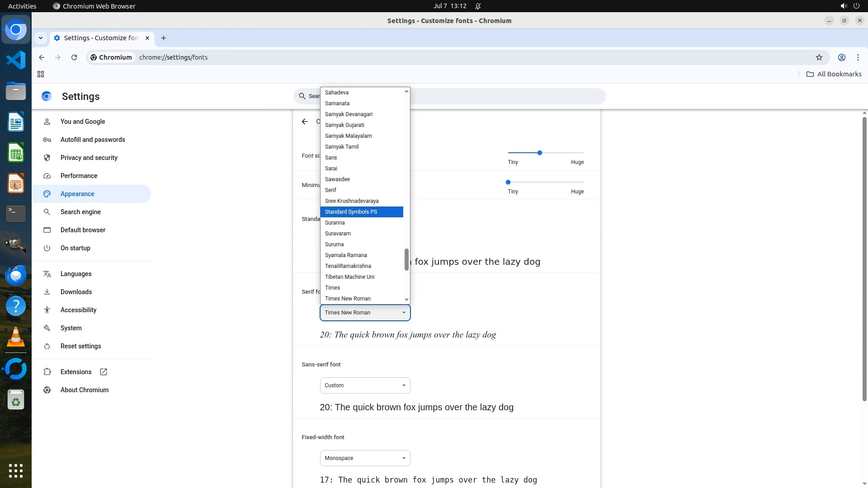Go to Reset settings section
Image resolution: width=868 pixels, height=488 pixels.
[x=81, y=346]
